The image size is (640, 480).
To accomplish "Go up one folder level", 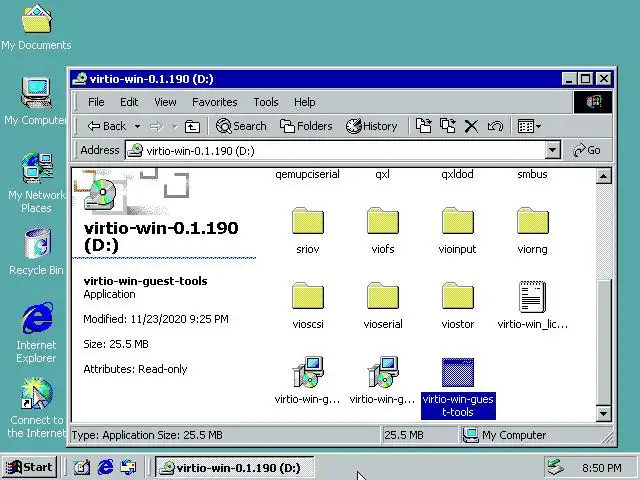I will click(x=192, y=127).
